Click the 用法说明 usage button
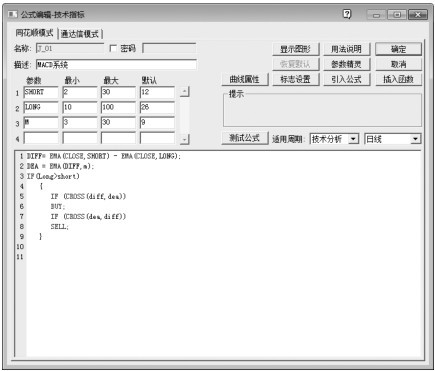The width and height of the screenshot is (435, 371). point(347,49)
